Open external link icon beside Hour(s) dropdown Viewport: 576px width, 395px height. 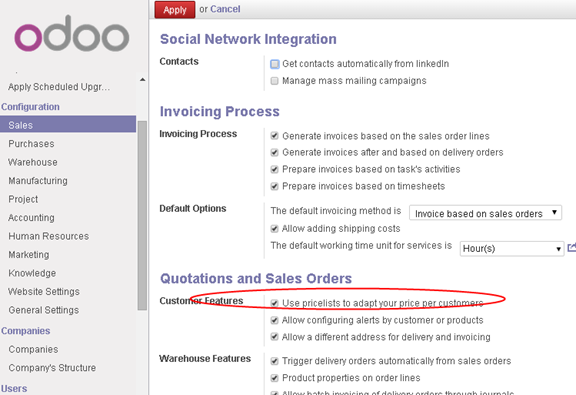[572, 248]
